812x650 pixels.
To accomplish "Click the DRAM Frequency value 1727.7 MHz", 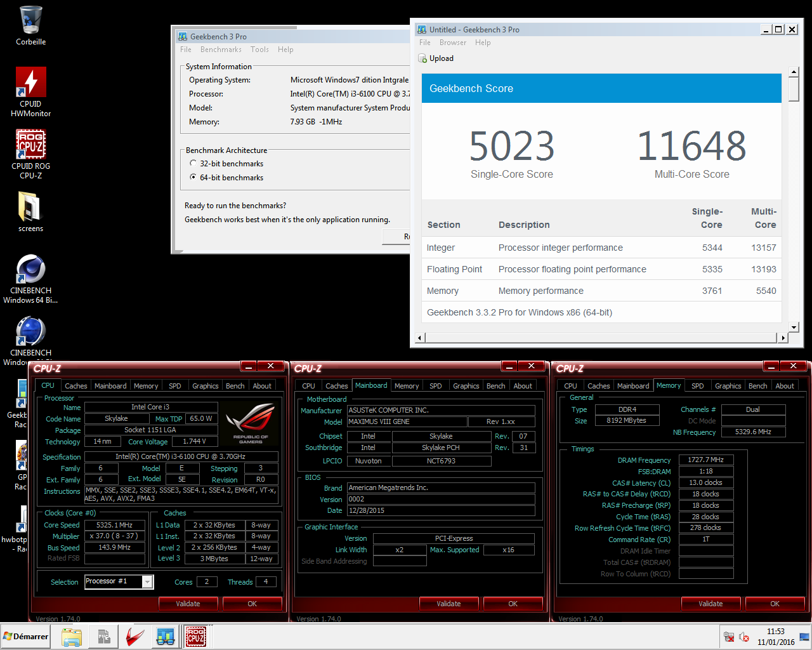I will [706, 460].
